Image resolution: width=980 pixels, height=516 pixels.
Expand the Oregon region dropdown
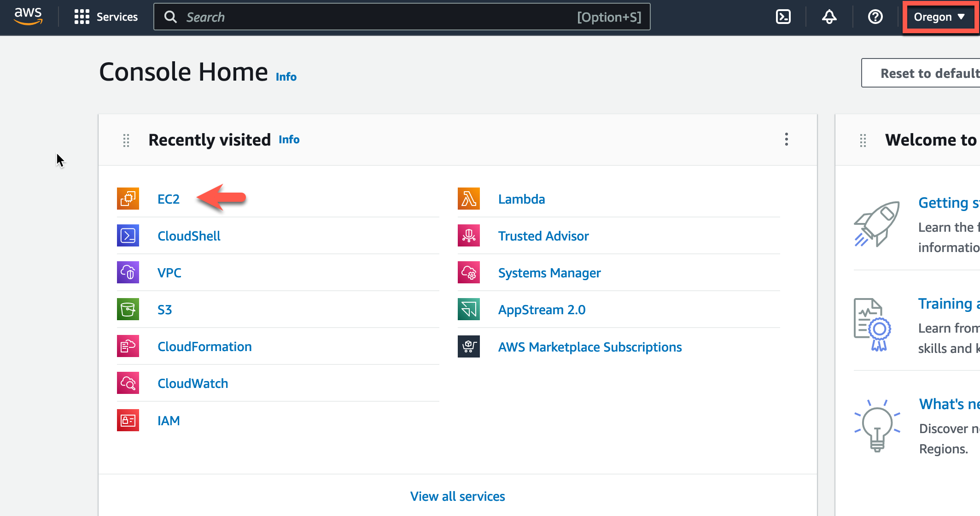[x=939, y=17]
